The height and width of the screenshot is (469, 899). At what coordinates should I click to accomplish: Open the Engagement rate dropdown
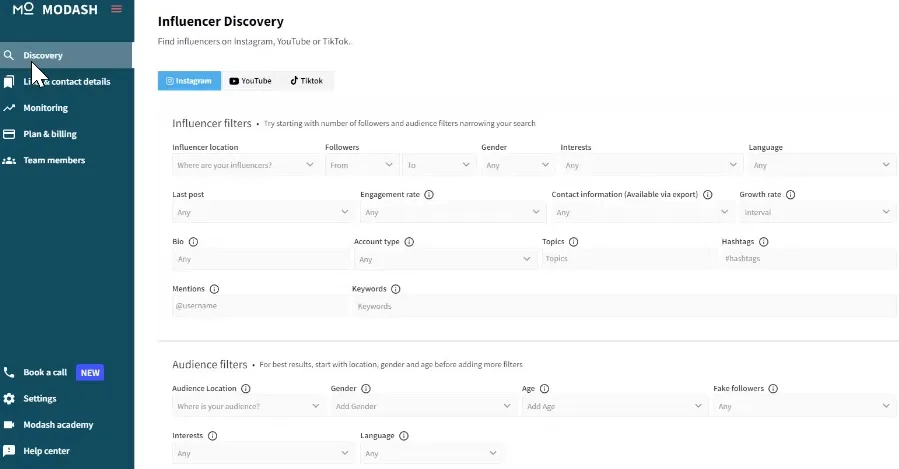click(x=452, y=212)
